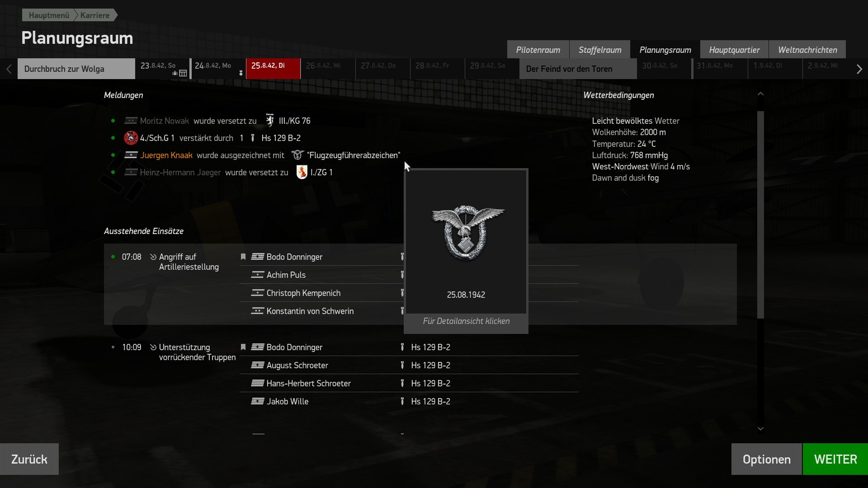The width and height of the screenshot is (868, 488).
Task: Click the aircraft icon next to Jakob Wille
Action: coord(402,401)
